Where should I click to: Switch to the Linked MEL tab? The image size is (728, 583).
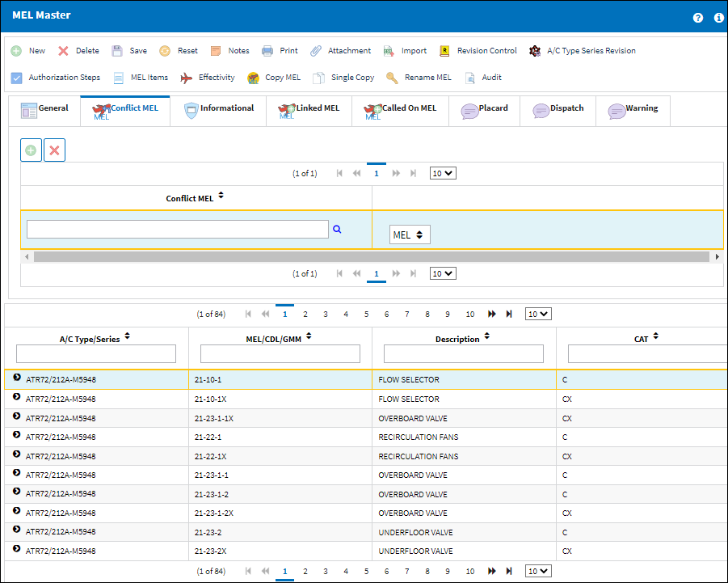click(309, 111)
